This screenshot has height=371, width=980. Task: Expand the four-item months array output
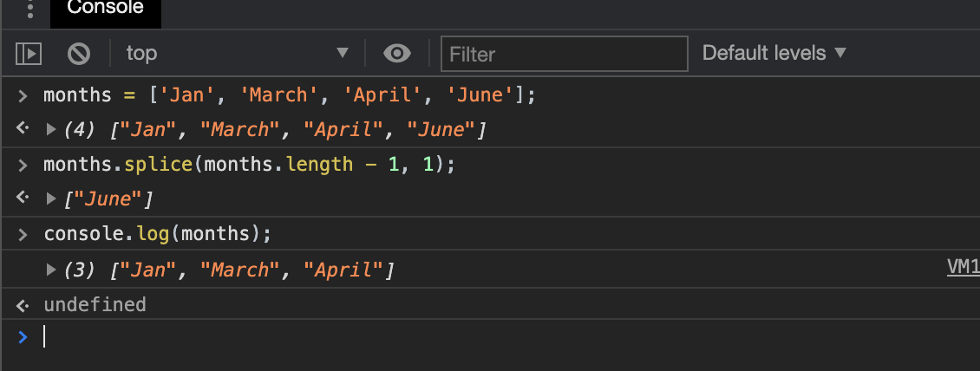pos(51,130)
